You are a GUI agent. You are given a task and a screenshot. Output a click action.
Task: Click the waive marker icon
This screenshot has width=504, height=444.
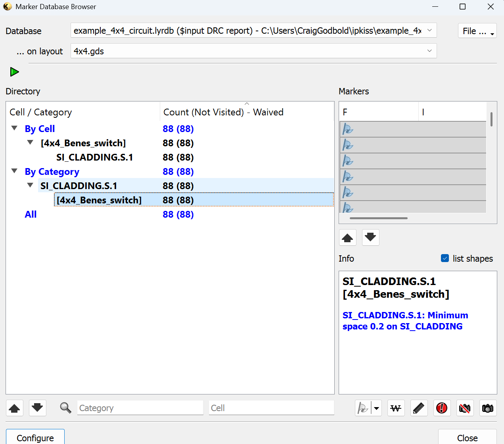coord(396,408)
